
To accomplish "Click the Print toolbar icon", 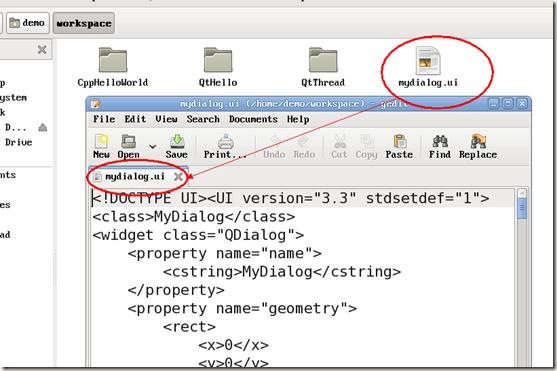I will (x=226, y=141).
